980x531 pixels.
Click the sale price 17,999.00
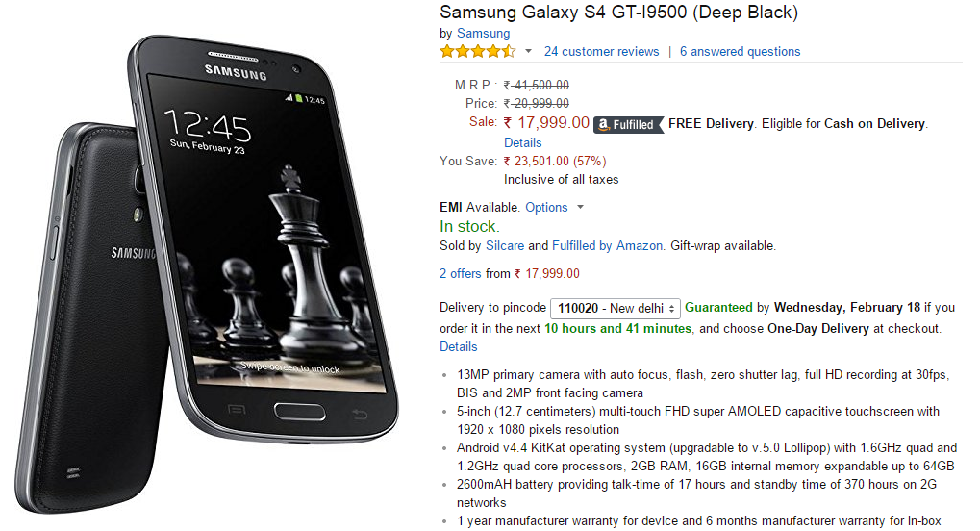click(546, 122)
